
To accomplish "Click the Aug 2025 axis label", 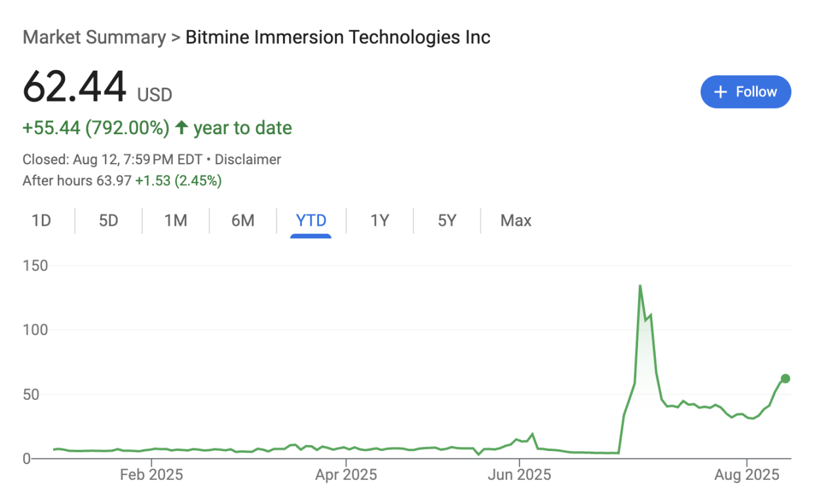I will coord(746,475).
